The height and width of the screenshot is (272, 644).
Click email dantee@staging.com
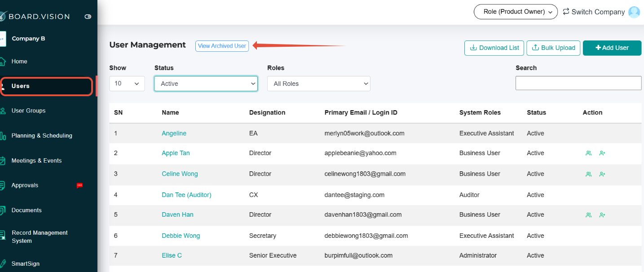[x=354, y=195]
